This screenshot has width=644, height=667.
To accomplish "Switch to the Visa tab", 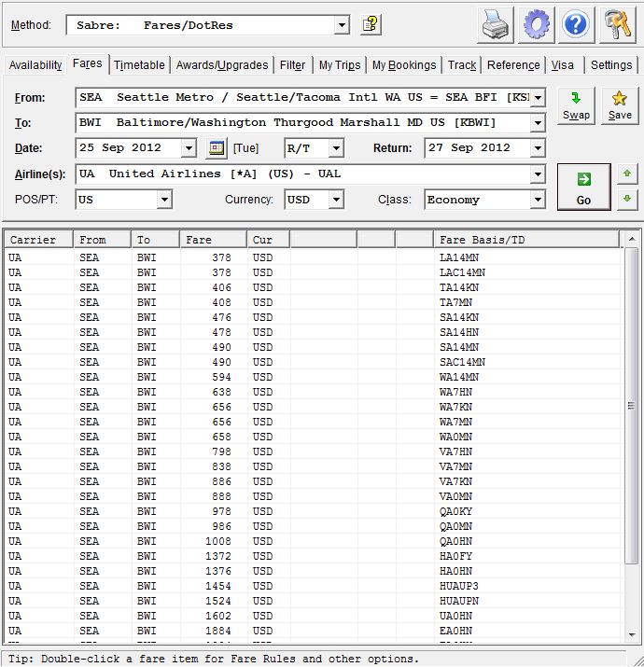I will (562, 65).
